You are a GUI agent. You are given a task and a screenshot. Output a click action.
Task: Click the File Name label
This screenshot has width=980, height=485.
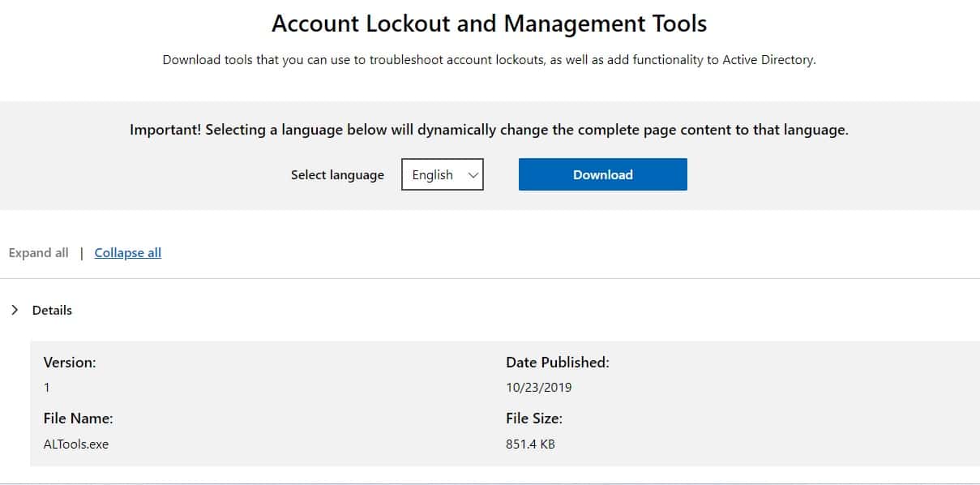tap(78, 418)
